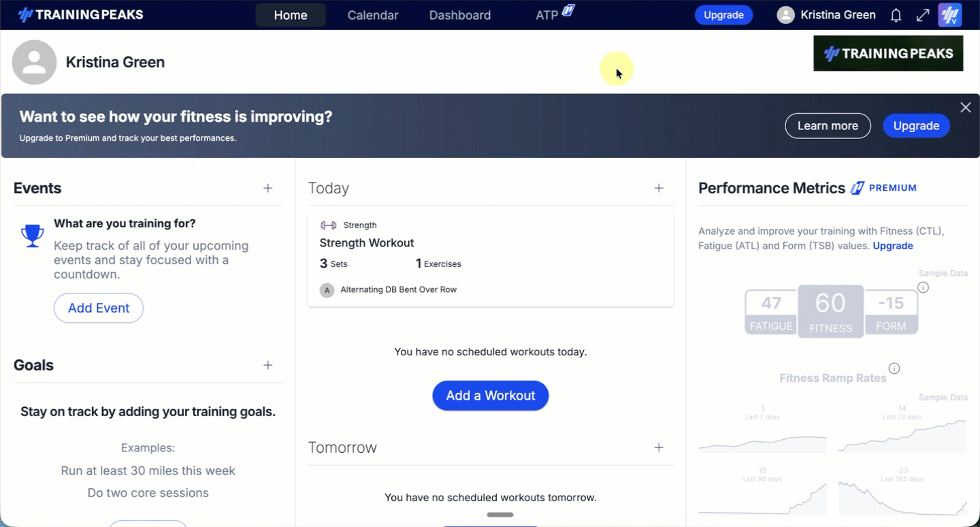This screenshot has width=980, height=527.
Task: Click the "3 Sets" value on the workout card
Action: click(333, 263)
